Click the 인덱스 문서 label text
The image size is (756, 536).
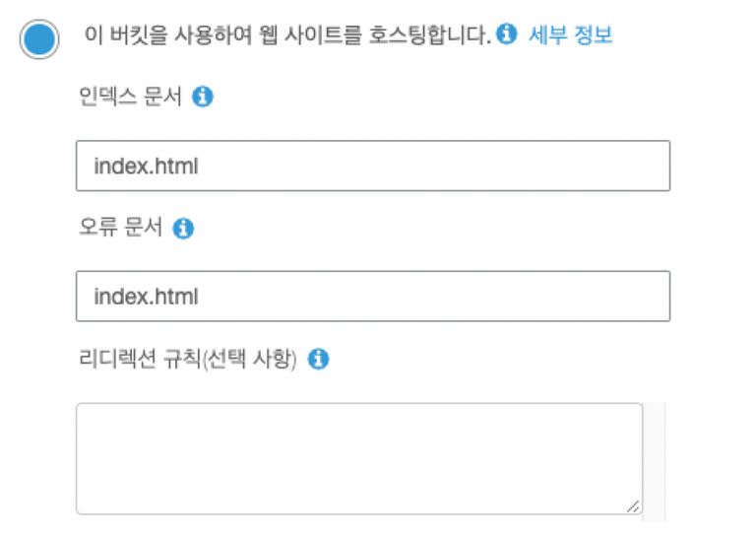pyautogui.click(x=130, y=97)
